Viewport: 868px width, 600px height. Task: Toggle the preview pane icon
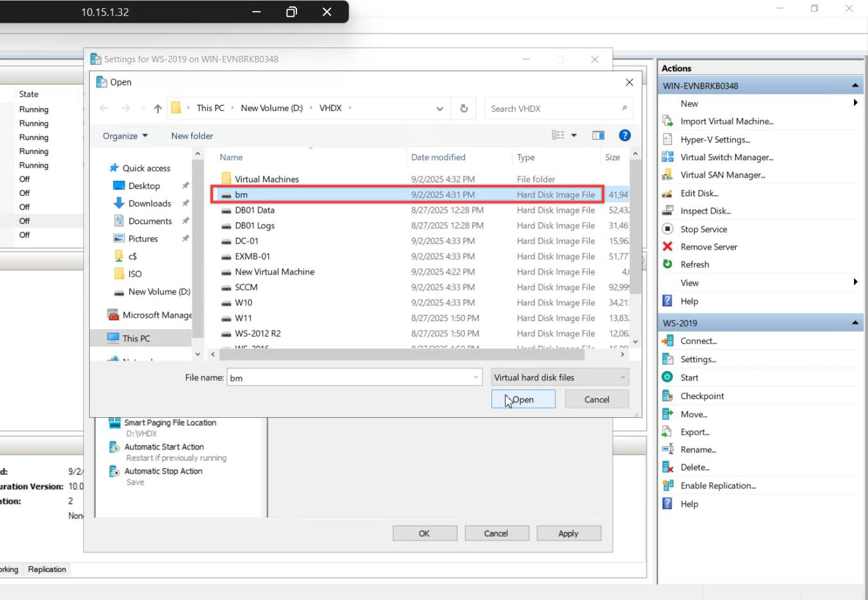click(x=598, y=135)
